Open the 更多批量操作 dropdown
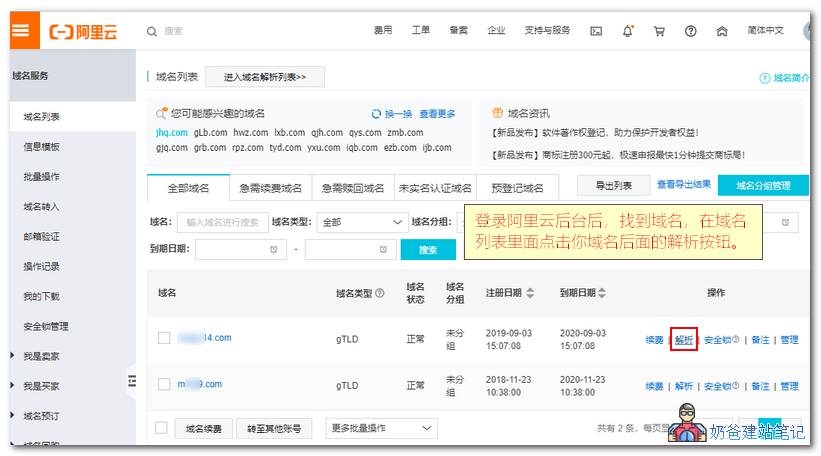 pos(381,428)
